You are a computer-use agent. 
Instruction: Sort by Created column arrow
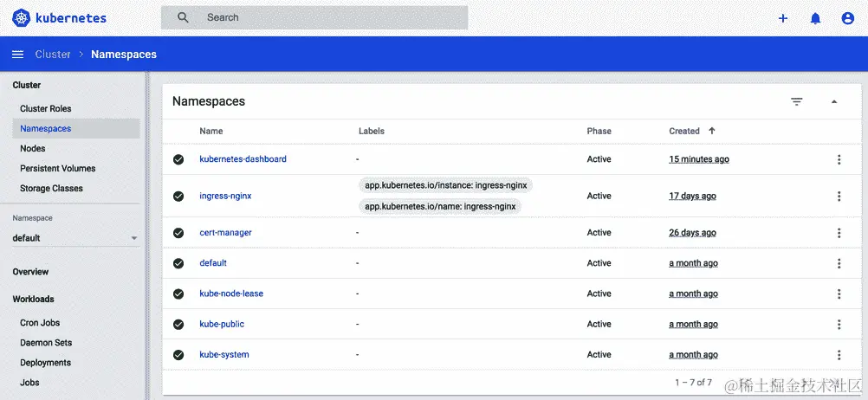(712, 131)
